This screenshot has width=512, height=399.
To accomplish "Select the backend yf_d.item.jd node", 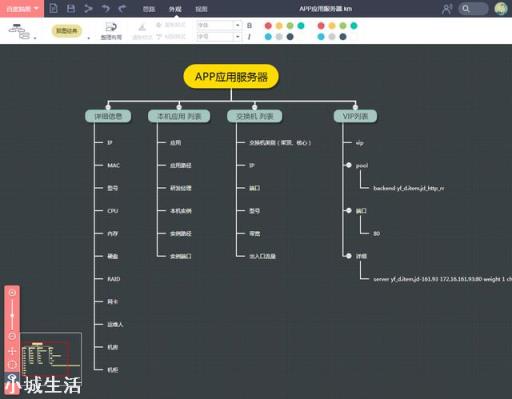I will (408, 188).
